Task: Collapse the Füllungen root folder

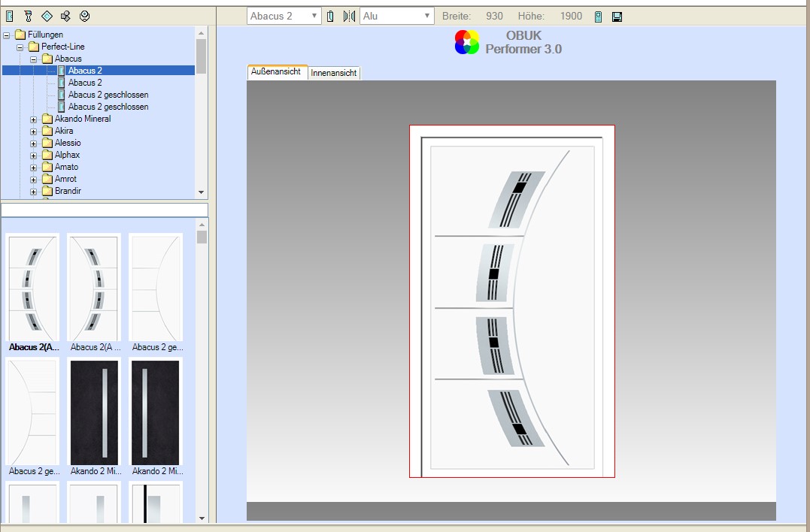Action: coord(7,35)
